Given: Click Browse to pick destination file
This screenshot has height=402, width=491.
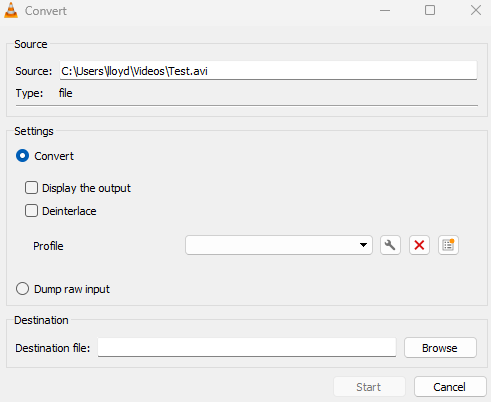Looking at the screenshot, I should [440, 348].
